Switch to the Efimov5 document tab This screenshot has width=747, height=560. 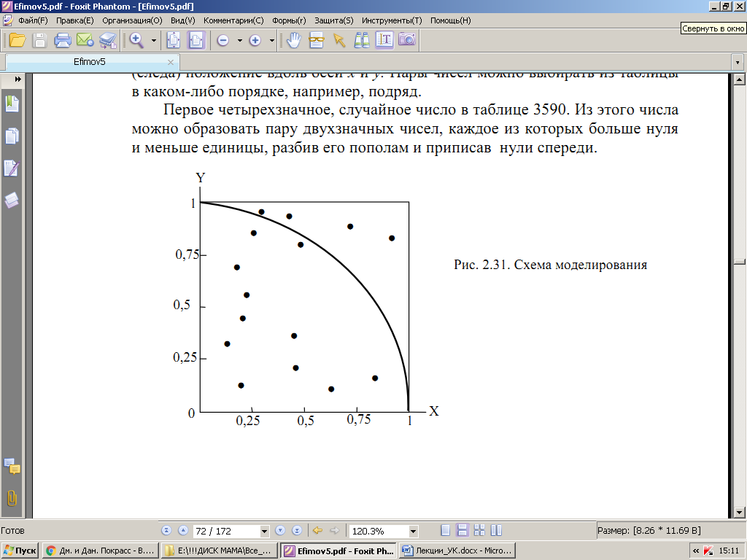pyautogui.click(x=90, y=62)
